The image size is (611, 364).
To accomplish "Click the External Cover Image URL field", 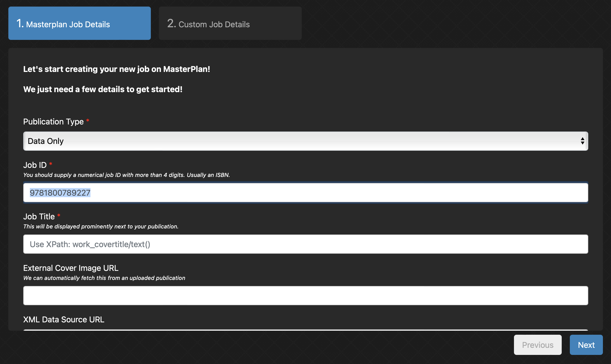I will point(305,296).
